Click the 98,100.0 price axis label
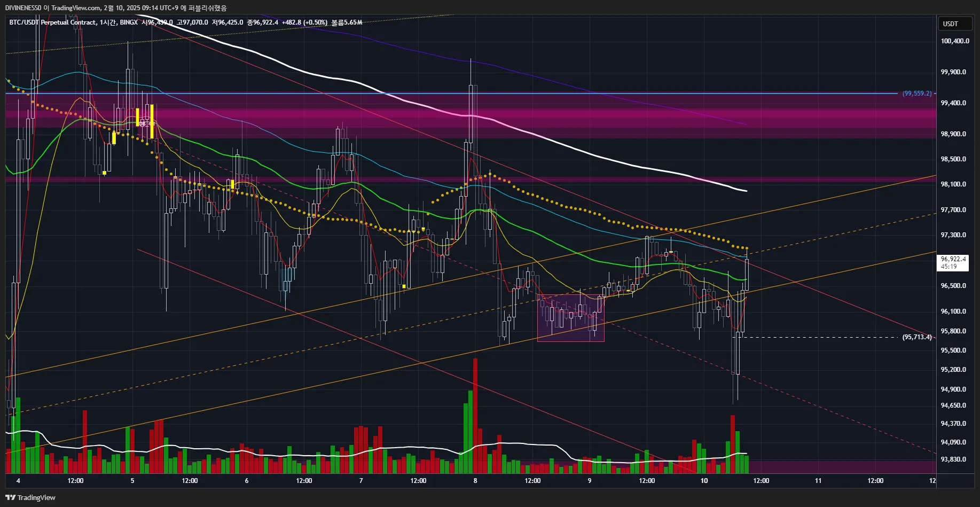Image resolution: width=980 pixels, height=507 pixels. 953,184
